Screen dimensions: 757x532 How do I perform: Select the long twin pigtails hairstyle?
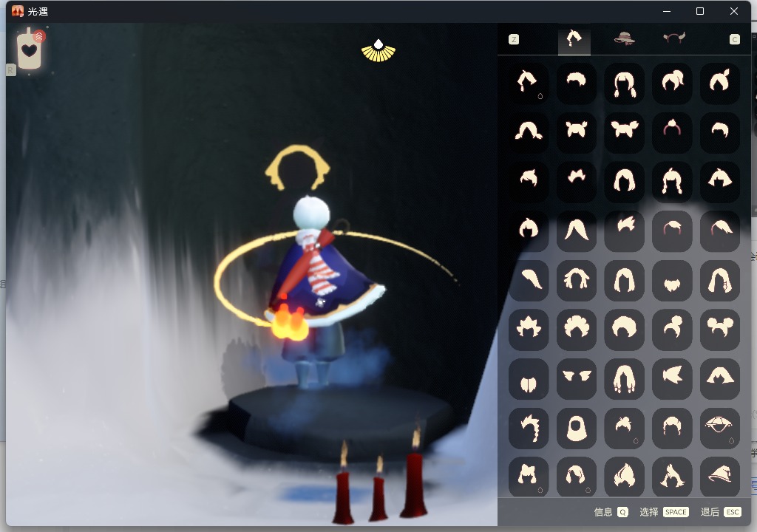tap(624, 83)
